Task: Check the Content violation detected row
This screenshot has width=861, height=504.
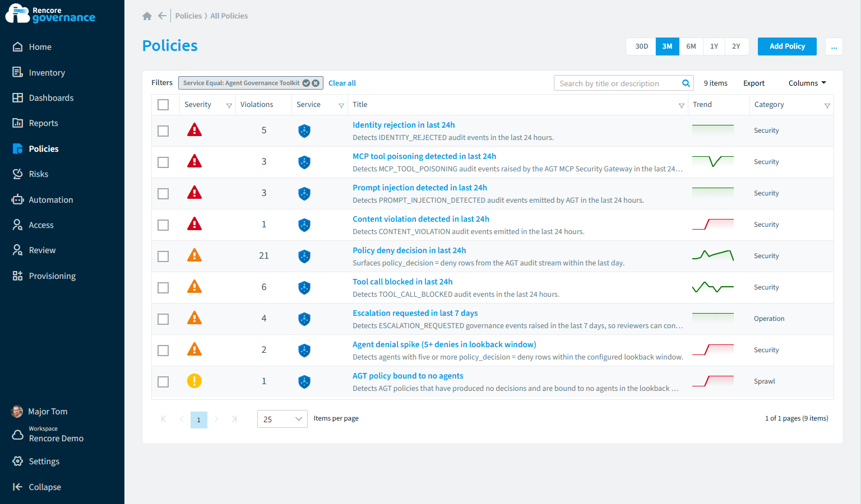Action: pos(163,225)
